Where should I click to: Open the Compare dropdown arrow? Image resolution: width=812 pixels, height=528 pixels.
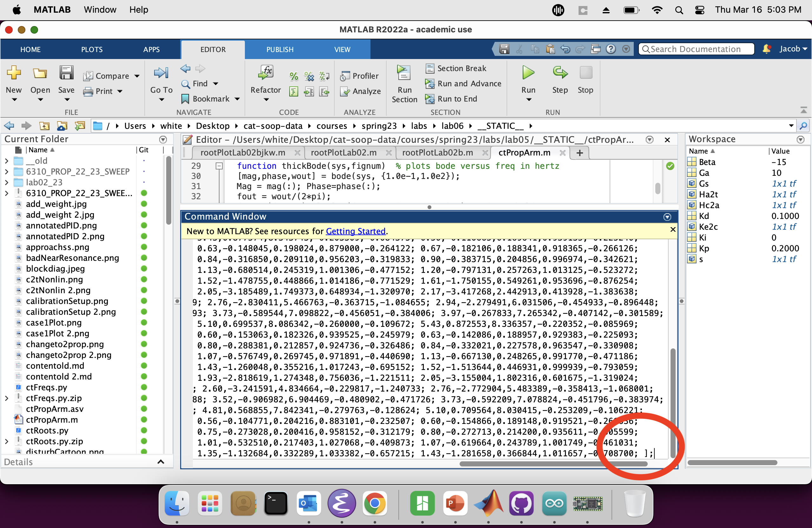(x=137, y=76)
